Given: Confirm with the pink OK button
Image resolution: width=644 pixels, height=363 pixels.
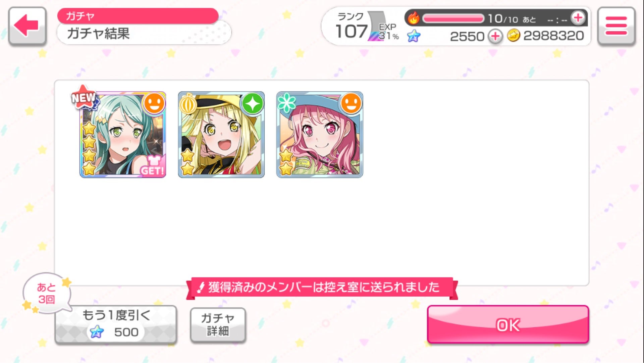Looking at the screenshot, I should 508,324.
